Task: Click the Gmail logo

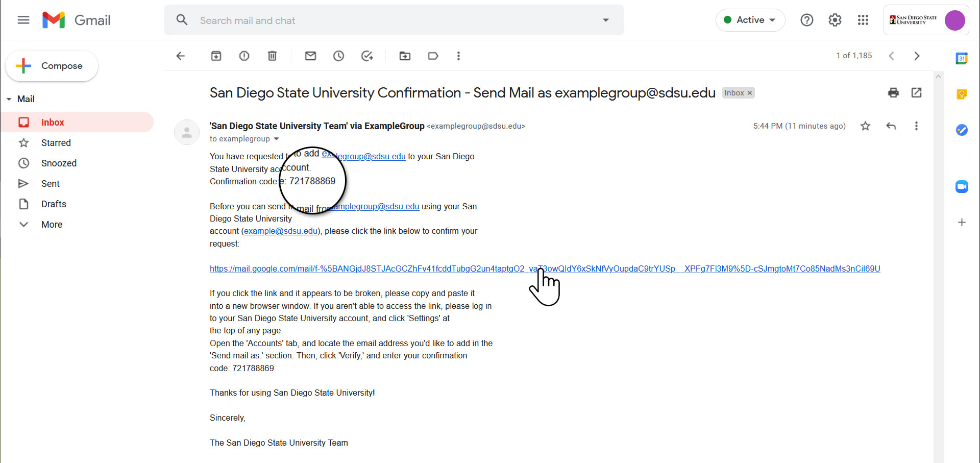Action: coord(77,20)
